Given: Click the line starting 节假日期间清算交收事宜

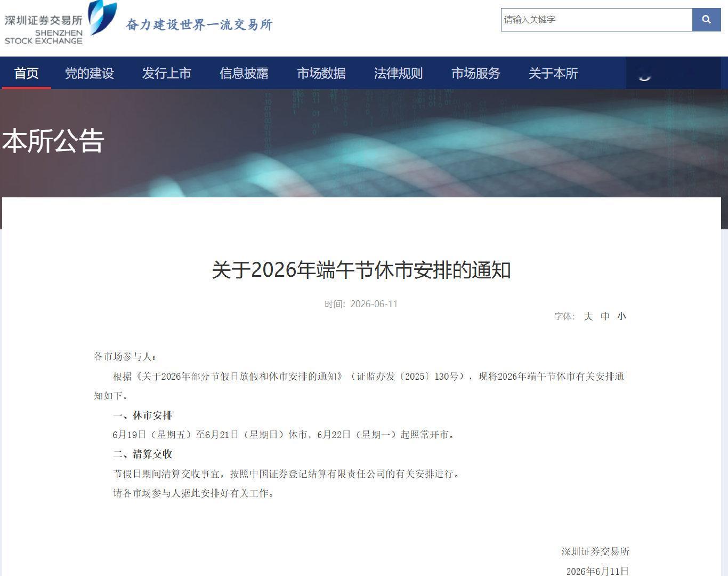Looking at the screenshot, I should [x=287, y=474].
